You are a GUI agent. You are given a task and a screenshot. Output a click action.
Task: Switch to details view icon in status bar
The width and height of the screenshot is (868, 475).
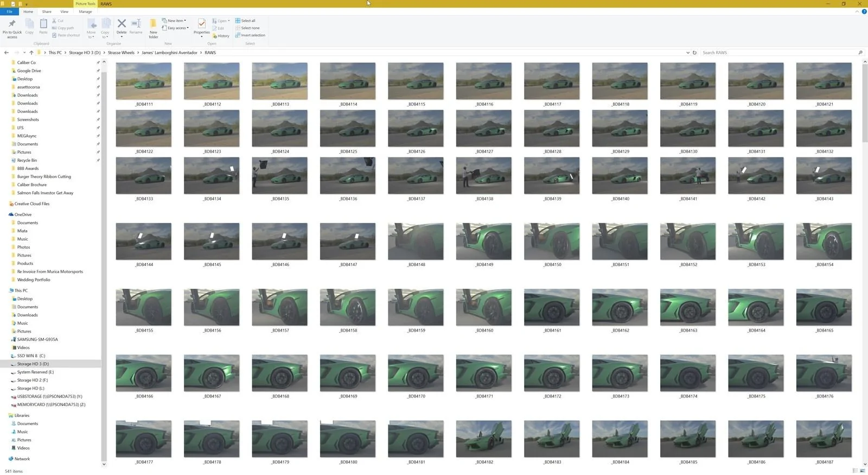855,471
